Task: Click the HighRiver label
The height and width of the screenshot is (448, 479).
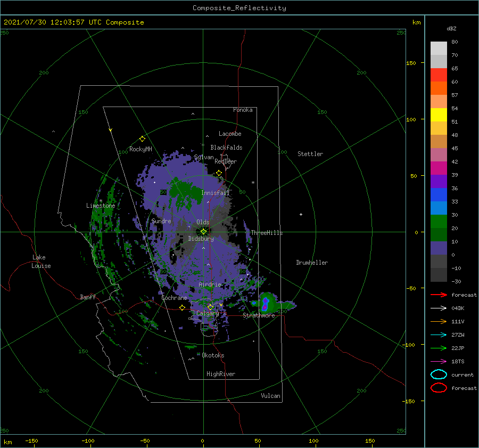Action: tap(220, 374)
